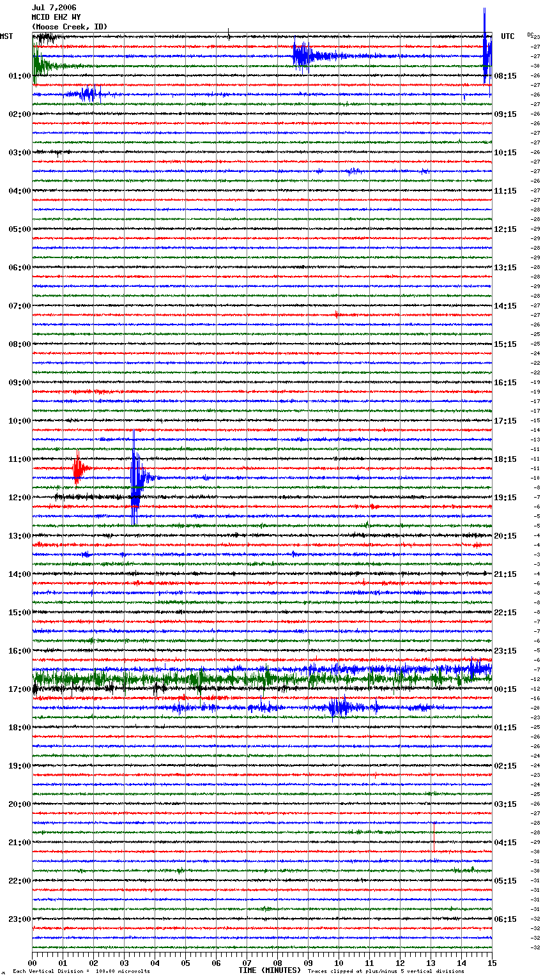Screen dimensions: 543x980
Task: Click the "00:15" UTC time label
Action: pyautogui.click(x=505, y=689)
